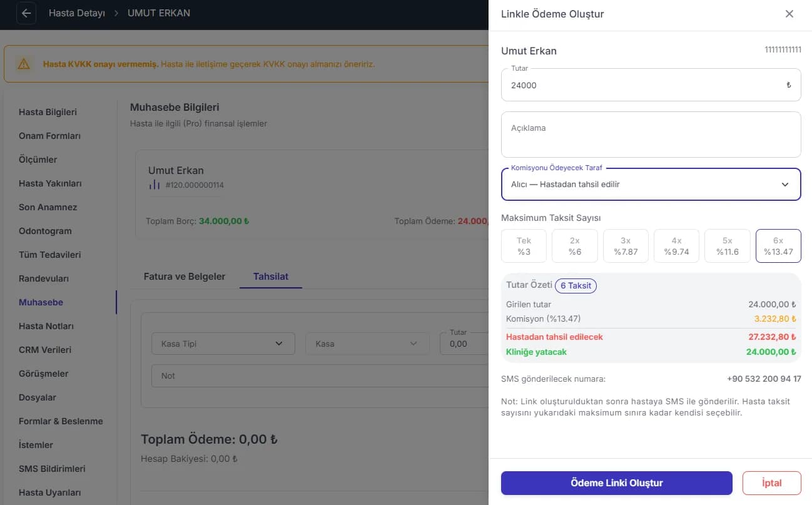
Task: Click the Tutar field showing 0,00
Action: pyautogui.click(x=464, y=344)
